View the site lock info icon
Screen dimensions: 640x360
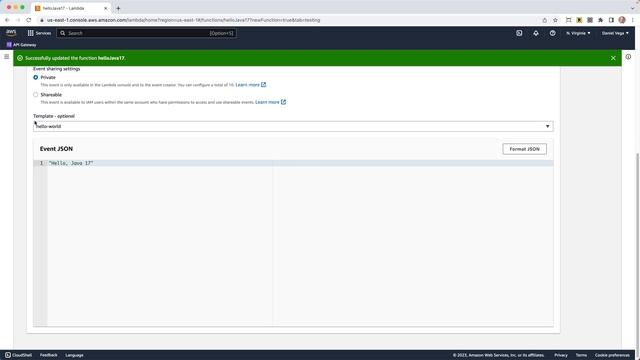42,20
